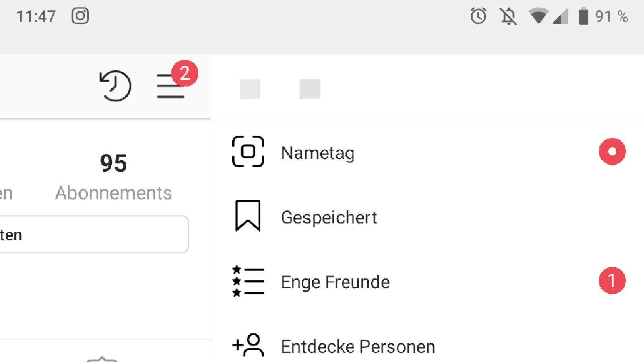The height and width of the screenshot is (362, 644).
Task: Tap the Instagram notification icon in status bar
Action: coord(80,16)
